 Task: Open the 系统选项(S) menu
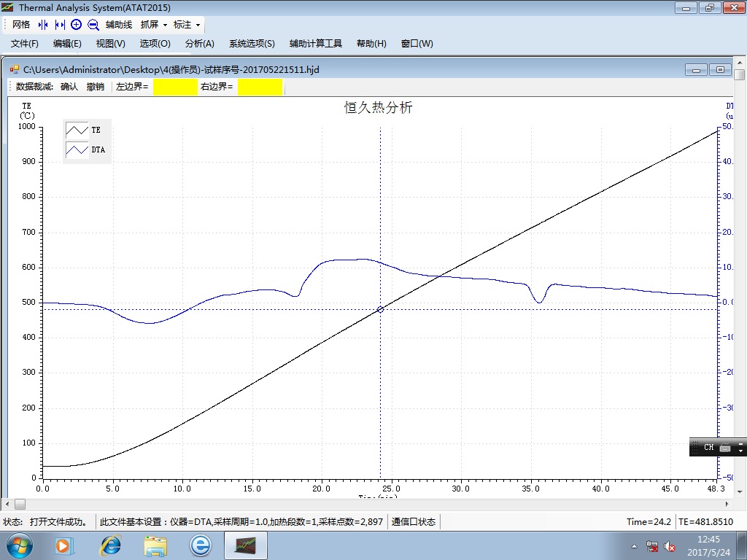[x=252, y=44]
